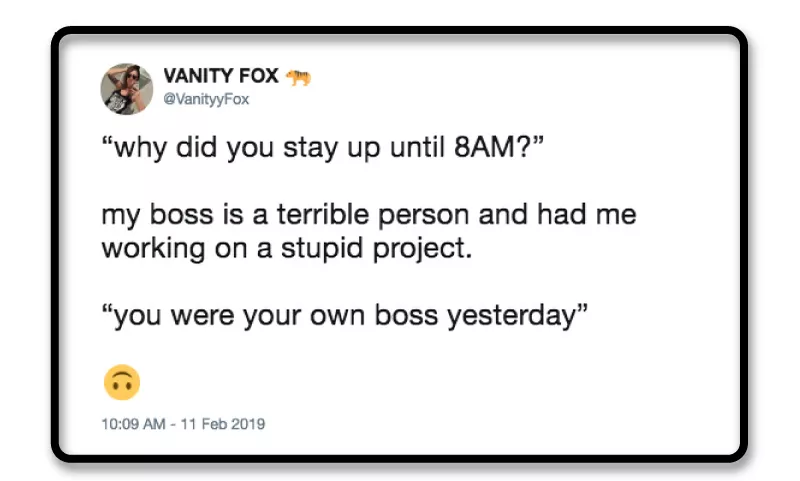Click the tiger emoji beside the name
The width and height of the screenshot is (800, 481).
click(298, 77)
